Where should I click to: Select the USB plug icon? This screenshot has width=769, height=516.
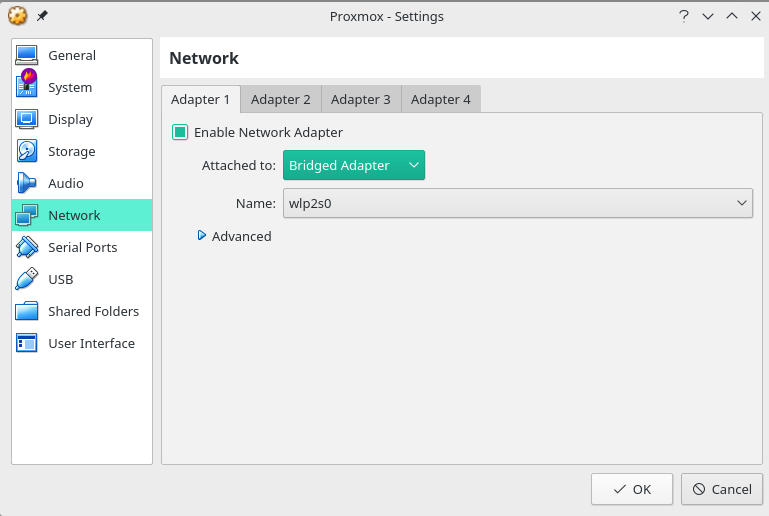pyautogui.click(x=26, y=279)
